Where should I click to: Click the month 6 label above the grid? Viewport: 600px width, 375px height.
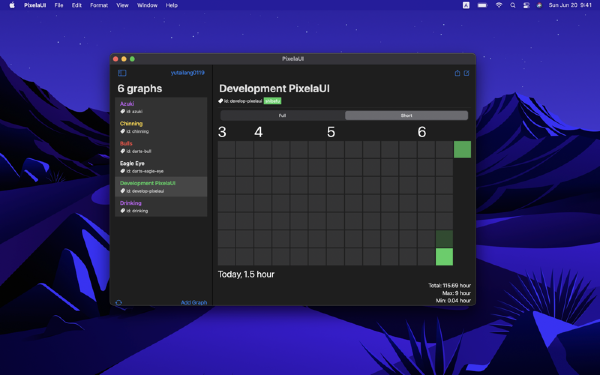422,132
